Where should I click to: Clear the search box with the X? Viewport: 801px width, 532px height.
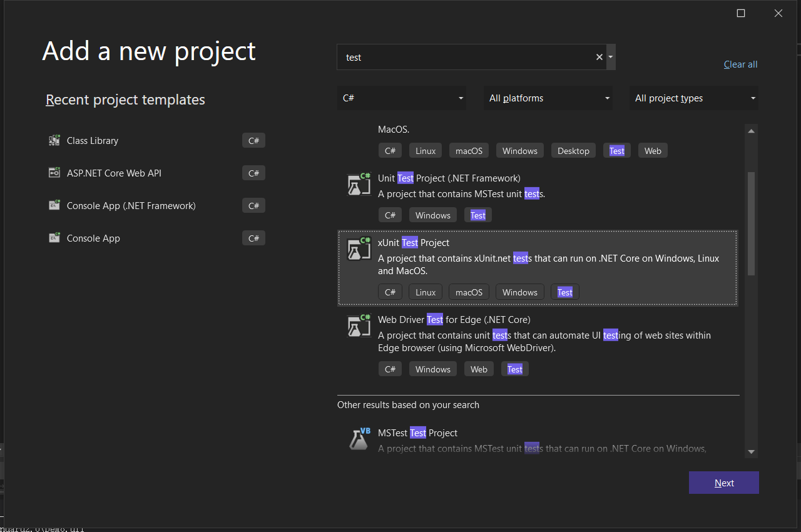pyautogui.click(x=599, y=57)
